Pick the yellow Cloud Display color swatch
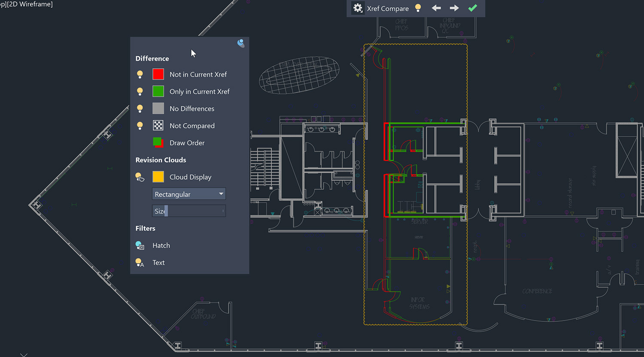The width and height of the screenshot is (644, 357). (x=158, y=177)
